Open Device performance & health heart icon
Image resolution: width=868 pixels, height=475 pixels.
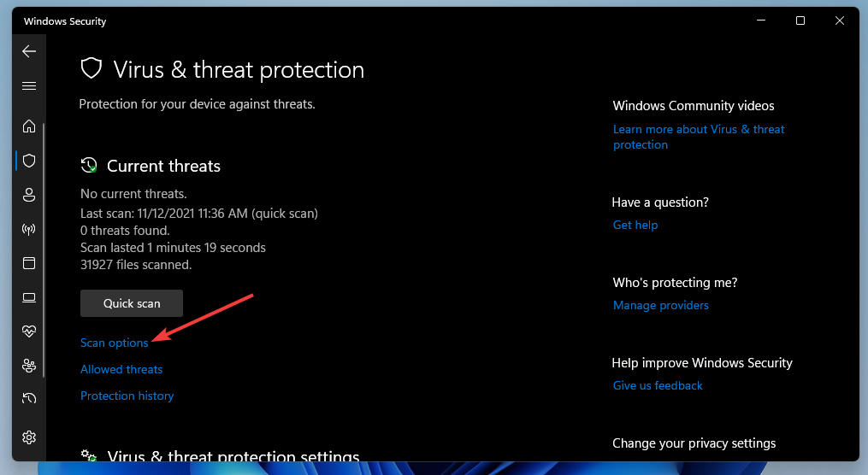coord(29,331)
